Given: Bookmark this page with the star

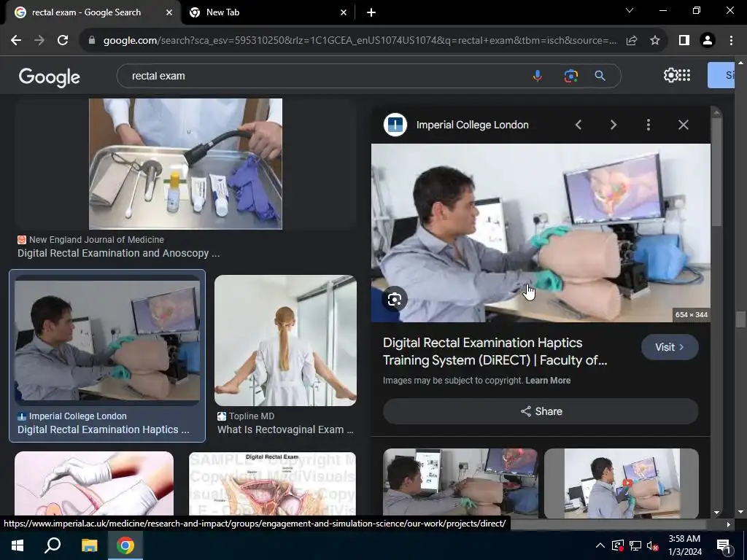Looking at the screenshot, I should click(x=655, y=41).
